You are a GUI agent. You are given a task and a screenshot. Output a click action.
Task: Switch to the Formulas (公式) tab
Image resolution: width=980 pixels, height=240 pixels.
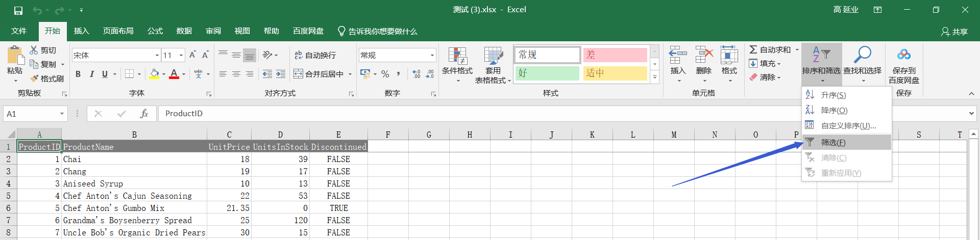(155, 31)
